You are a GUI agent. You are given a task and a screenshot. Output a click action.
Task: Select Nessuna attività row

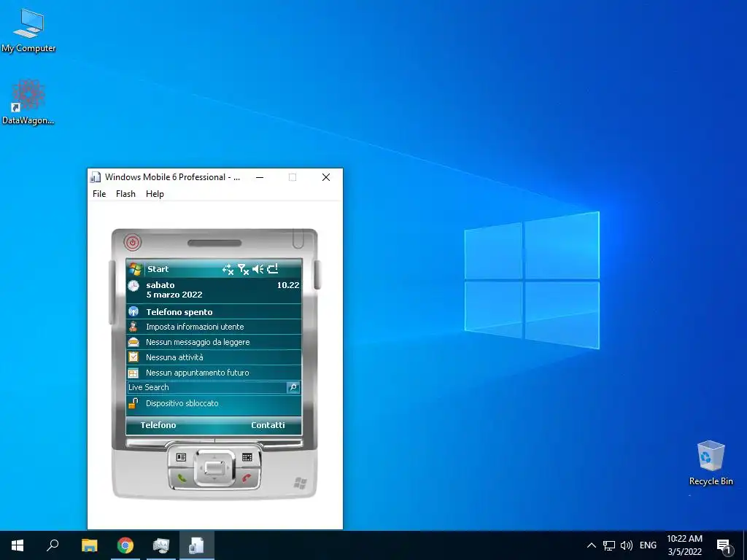pyautogui.click(x=214, y=357)
